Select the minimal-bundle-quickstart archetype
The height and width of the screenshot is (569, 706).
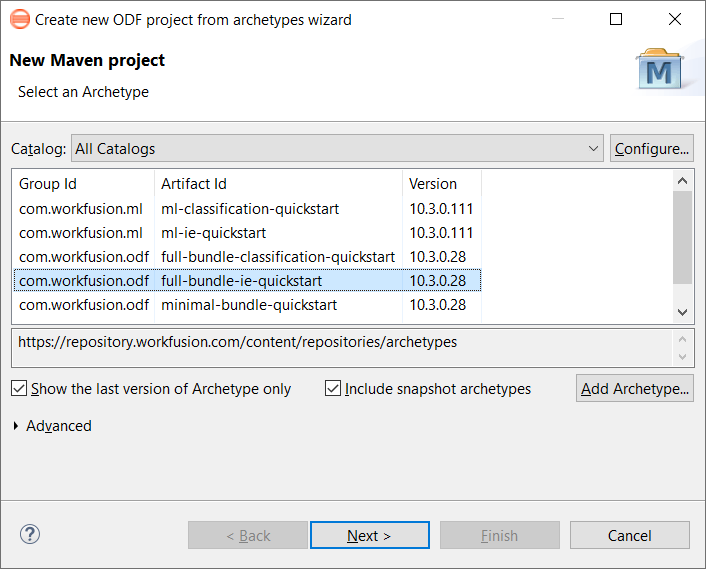pyautogui.click(x=247, y=305)
